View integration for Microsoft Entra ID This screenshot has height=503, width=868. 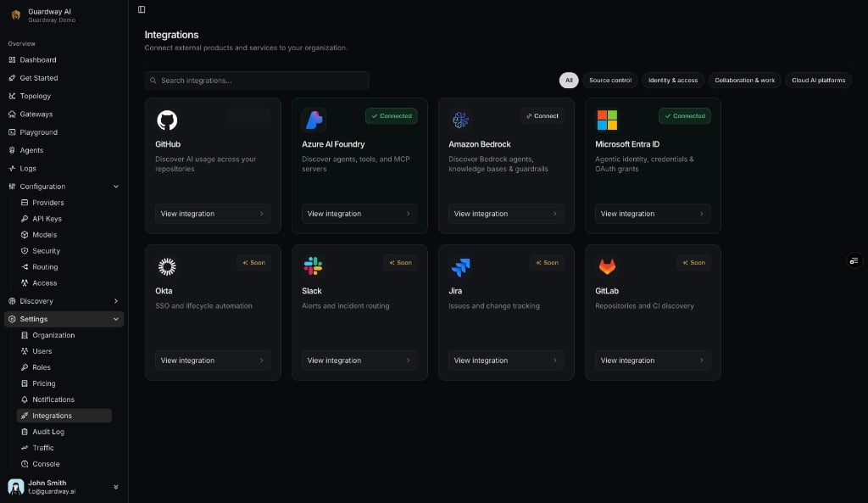pos(653,214)
